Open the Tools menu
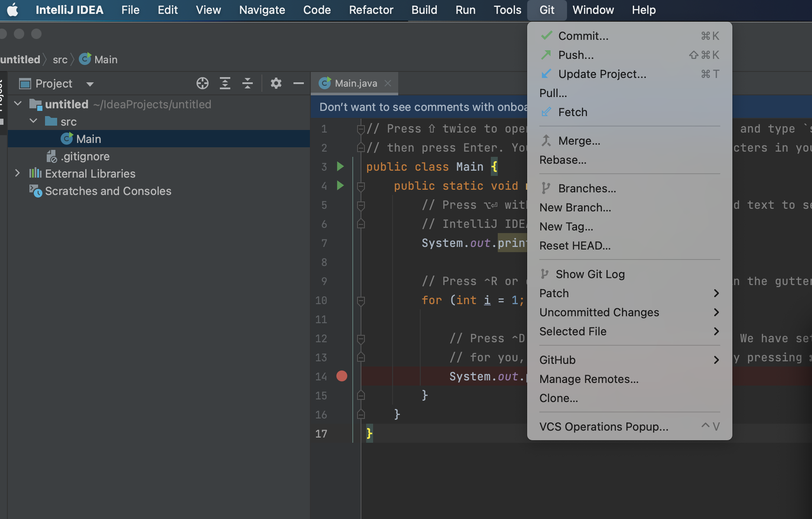This screenshot has width=812, height=519. [x=507, y=10]
